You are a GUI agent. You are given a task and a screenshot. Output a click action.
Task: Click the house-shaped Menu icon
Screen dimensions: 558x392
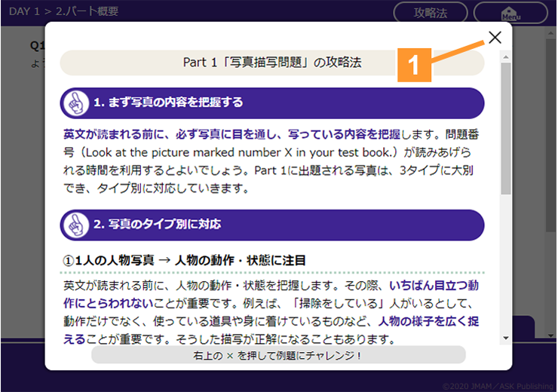click(x=510, y=13)
